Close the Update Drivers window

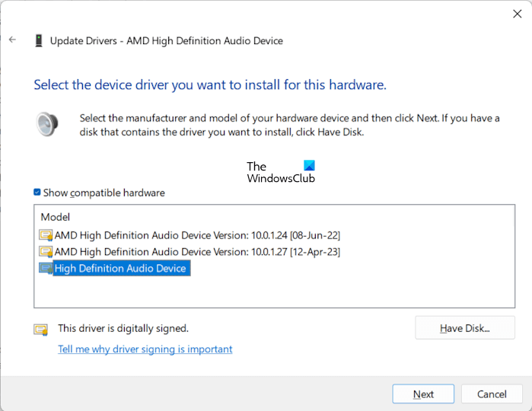517,14
